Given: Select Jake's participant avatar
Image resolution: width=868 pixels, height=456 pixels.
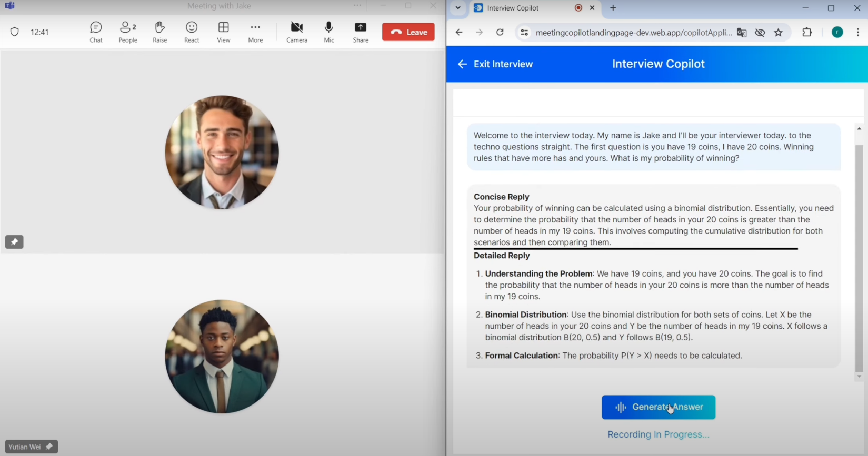Looking at the screenshot, I should tap(222, 152).
